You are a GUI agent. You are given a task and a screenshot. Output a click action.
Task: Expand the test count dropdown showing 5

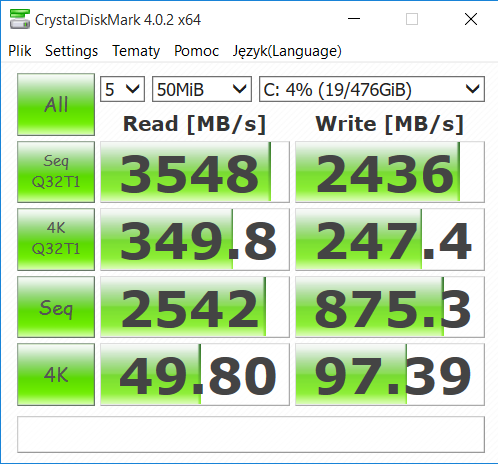122,89
